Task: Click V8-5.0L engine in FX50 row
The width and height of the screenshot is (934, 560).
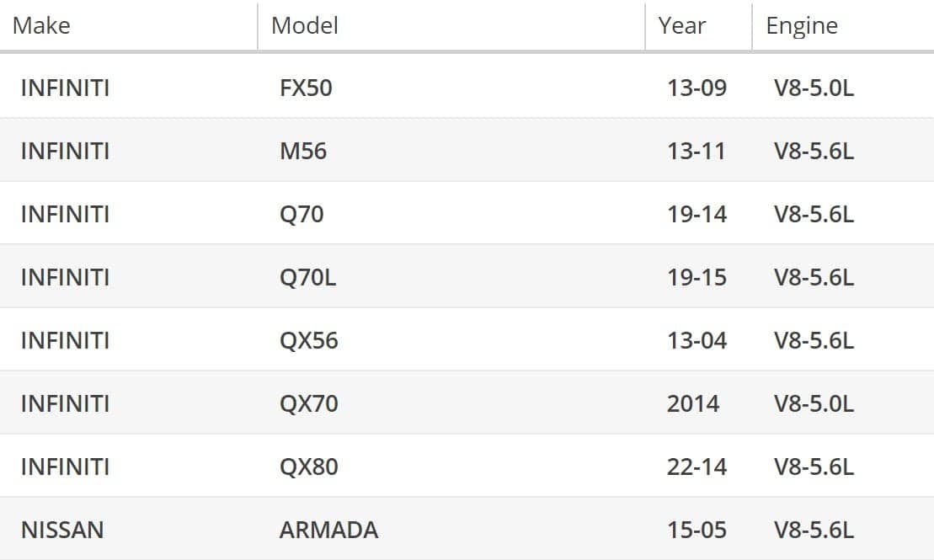Action: [x=814, y=88]
